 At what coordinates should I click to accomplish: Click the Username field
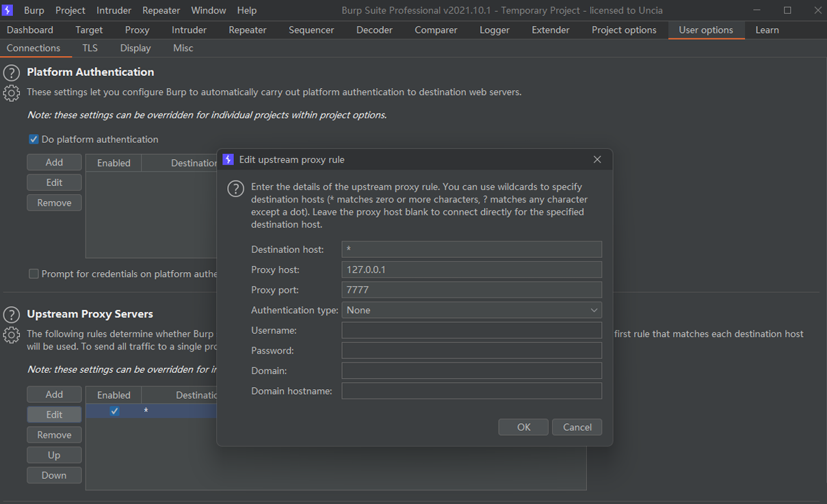tap(471, 330)
